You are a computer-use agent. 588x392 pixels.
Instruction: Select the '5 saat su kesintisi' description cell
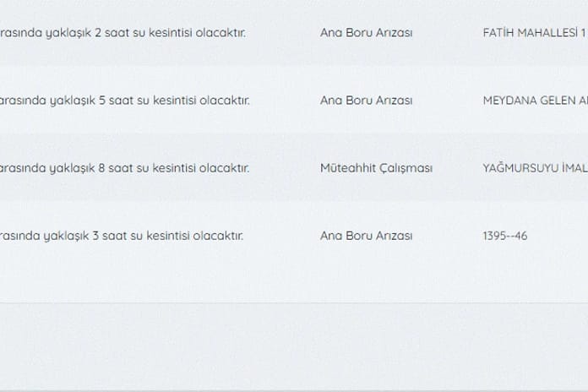pyautogui.click(x=125, y=101)
